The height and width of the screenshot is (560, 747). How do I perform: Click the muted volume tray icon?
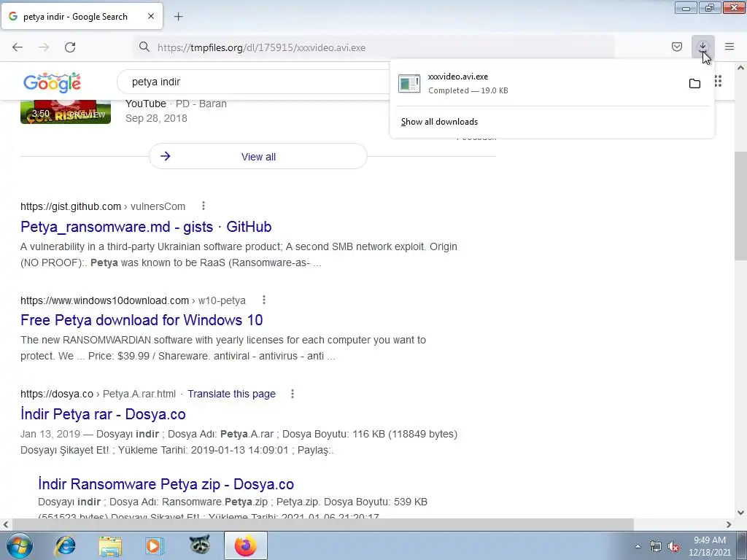(x=673, y=547)
